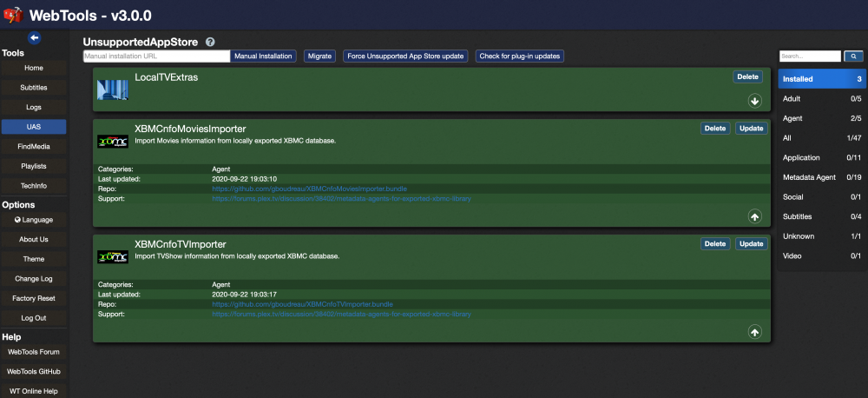The height and width of the screenshot is (398, 868).
Task: Collapse sidebar with the back arrow icon
Action: click(x=35, y=38)
